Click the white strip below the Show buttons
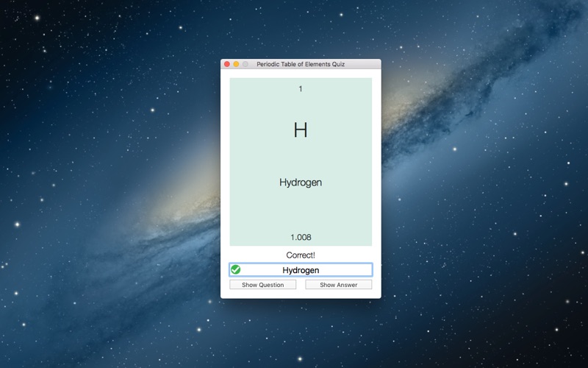Screen dimensions: 588x368 tap(300, 294)
